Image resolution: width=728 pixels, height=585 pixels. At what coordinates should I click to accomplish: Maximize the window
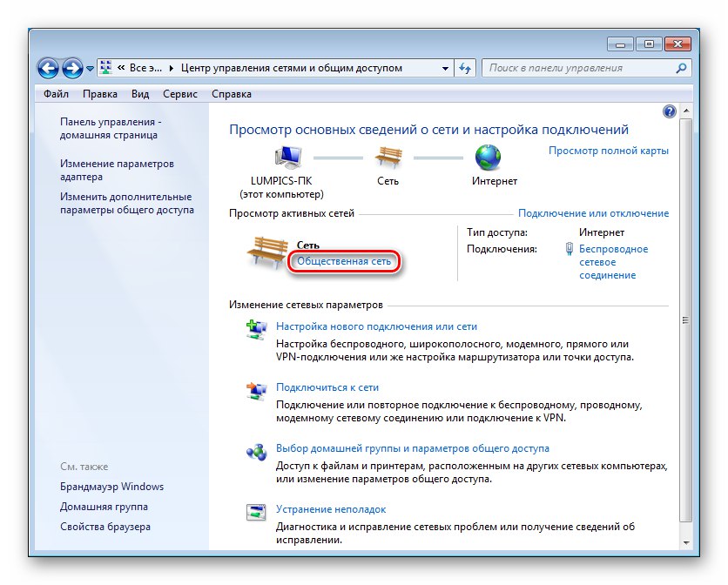point(649,44)
